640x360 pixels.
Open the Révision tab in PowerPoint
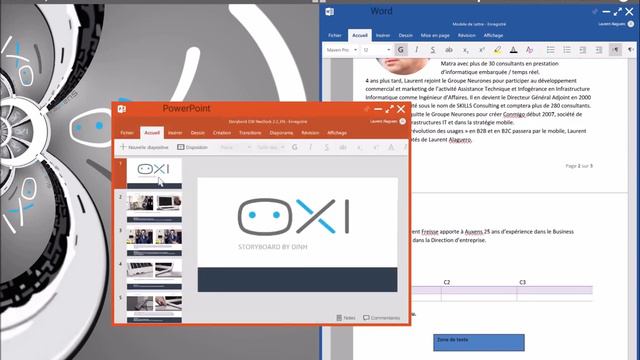click(x=310, y=133)
